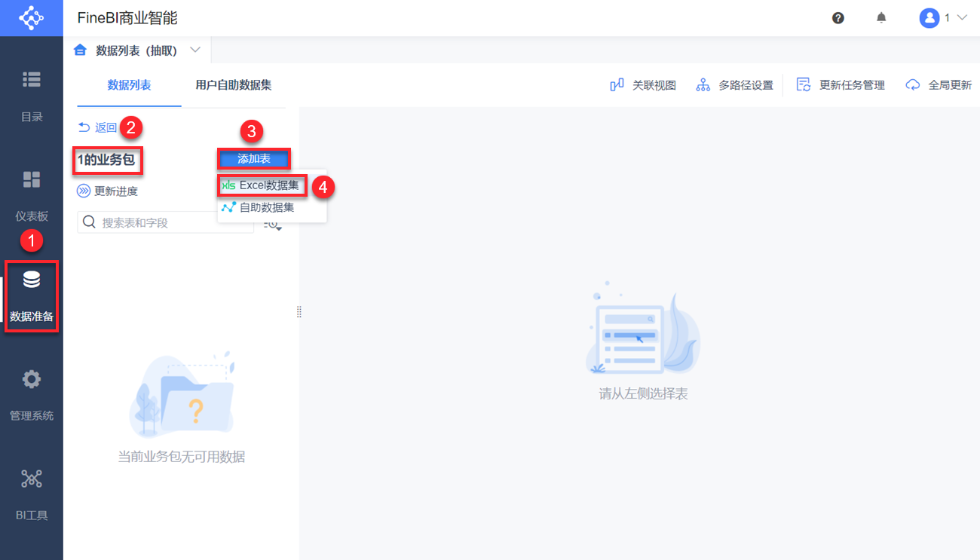Expand the user account dropdown arrow
The image size is (980, 560).
961,18
